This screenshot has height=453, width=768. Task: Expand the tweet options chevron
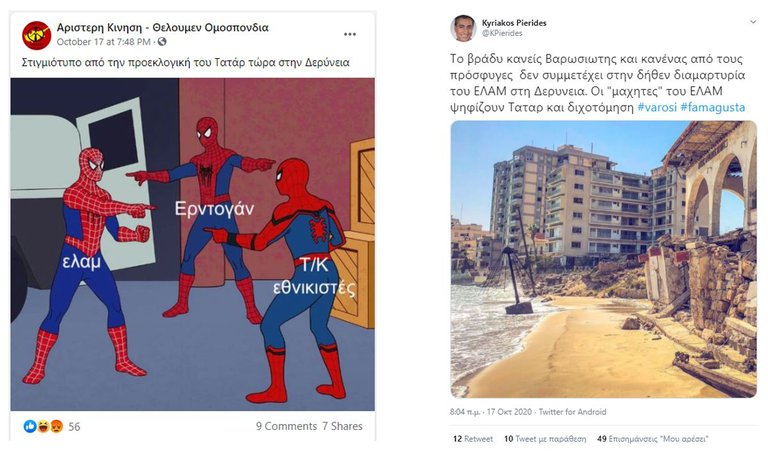(x=753, y=22)
